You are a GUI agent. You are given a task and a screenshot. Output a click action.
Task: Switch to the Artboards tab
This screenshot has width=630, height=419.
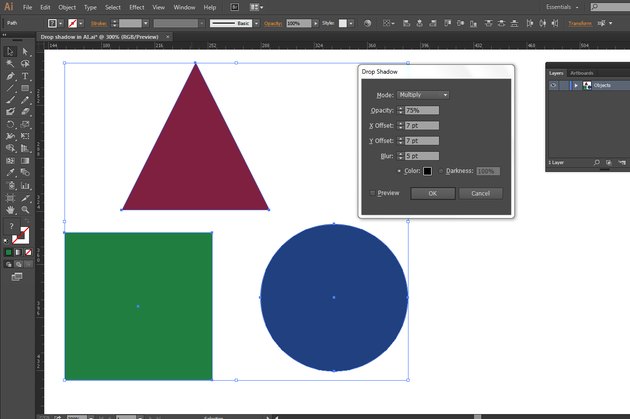[x=582, y=73]
